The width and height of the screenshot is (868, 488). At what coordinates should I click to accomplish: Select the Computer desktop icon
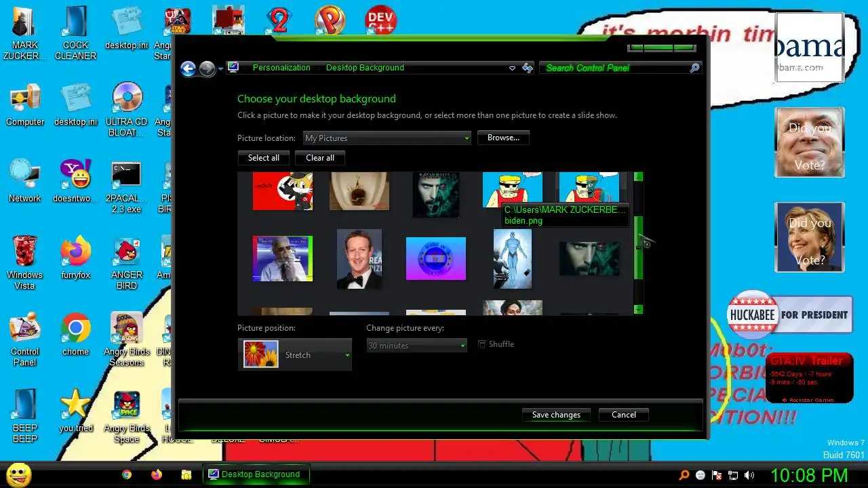pos(25,105)
